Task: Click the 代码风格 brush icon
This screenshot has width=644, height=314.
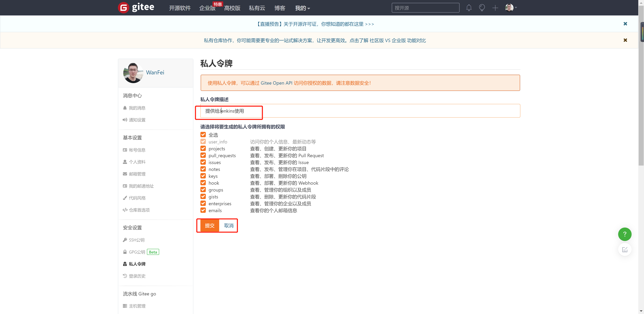Action: [x=125, y=198]
